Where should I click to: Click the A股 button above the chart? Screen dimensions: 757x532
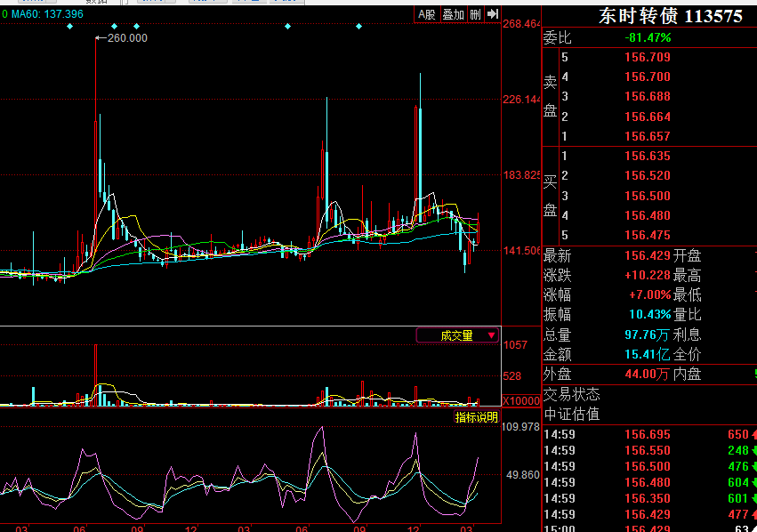point(427,14)
